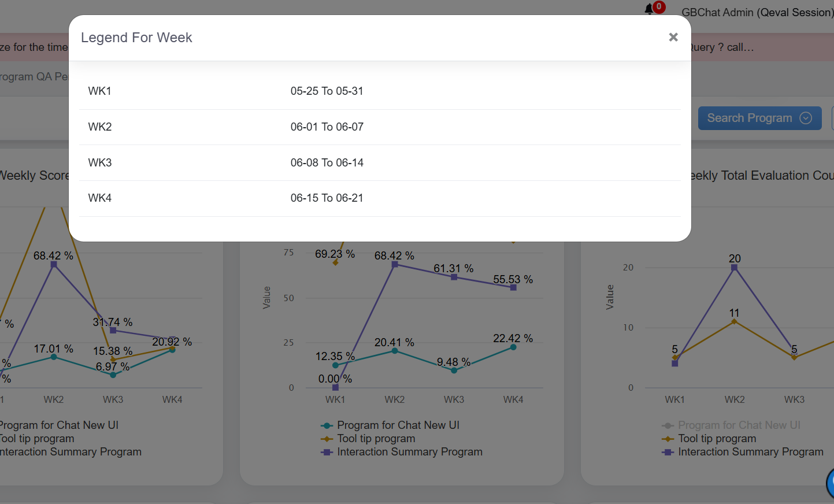Click the 61.31 % purple WK3 data point

tap(454, 277)
